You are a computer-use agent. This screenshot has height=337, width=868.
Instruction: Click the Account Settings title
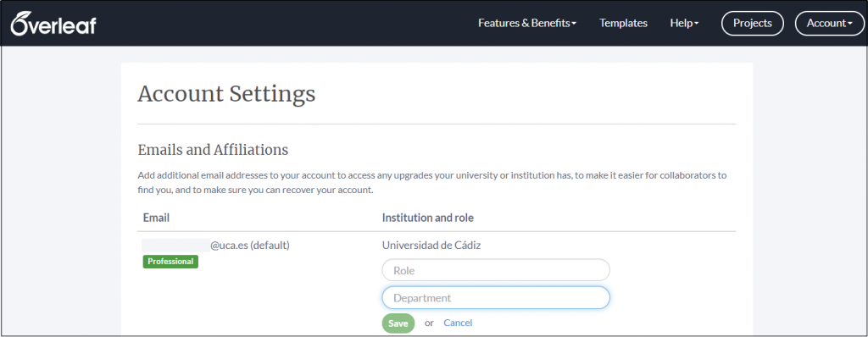[x=226, y=94]
